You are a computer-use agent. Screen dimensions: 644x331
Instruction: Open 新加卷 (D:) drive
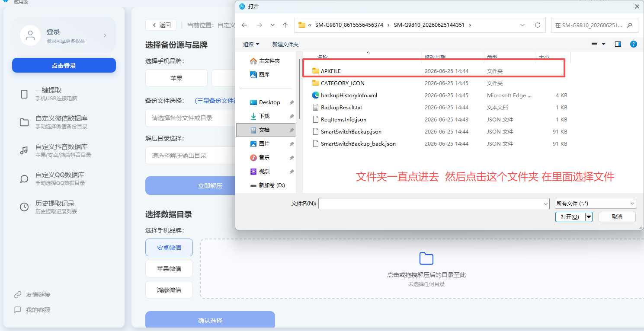(x=268, y=185)
